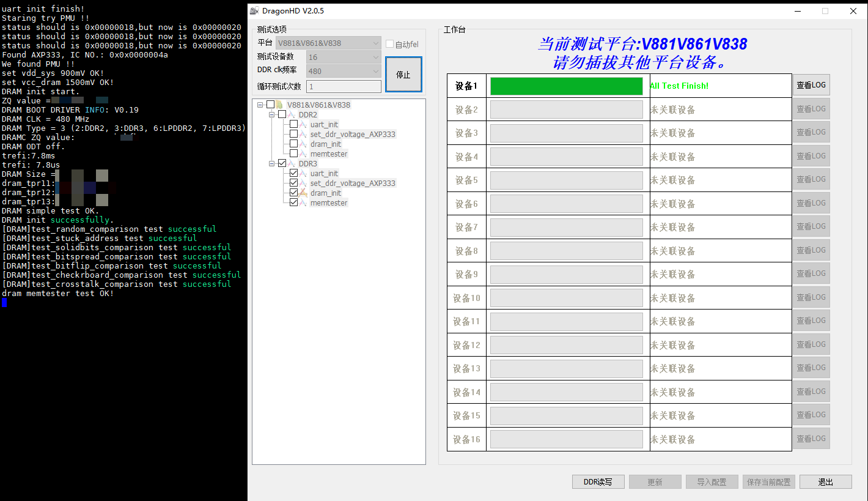The image size is (868, 501).
Task: Click the memtester script icon under DDR3
Action: click(x=302, y=202)
